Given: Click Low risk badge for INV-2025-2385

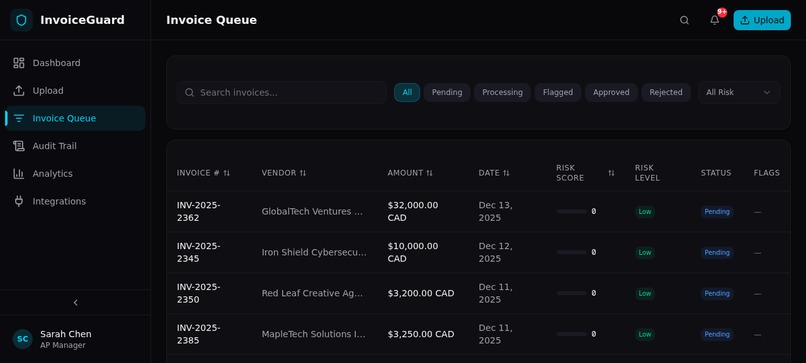Looking at the screenshot, I should [645, 334].
